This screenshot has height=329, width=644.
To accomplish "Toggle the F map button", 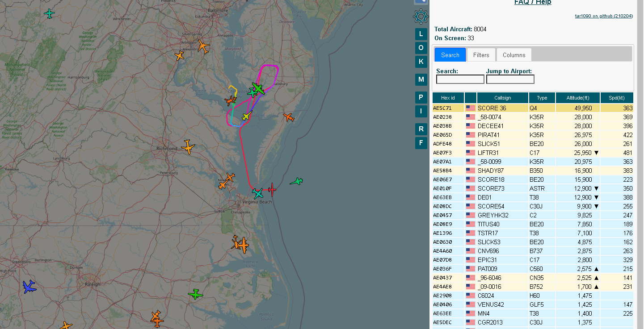I will 421,143.
